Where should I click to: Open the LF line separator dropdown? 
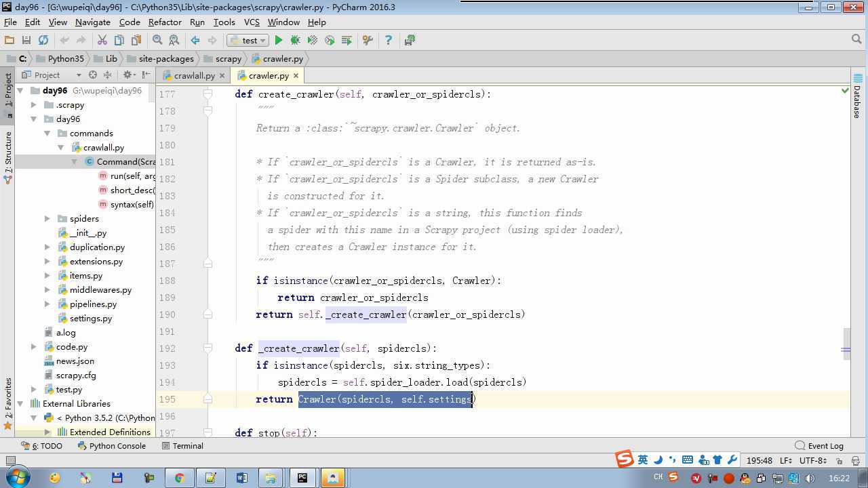tap(787, 461)
